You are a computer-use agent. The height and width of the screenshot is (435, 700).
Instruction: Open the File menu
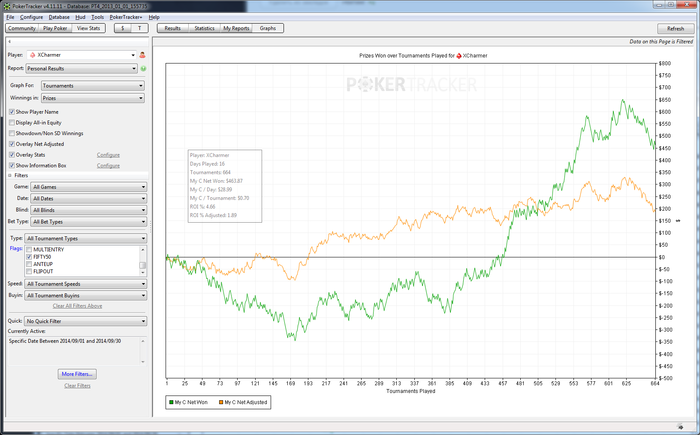click(10, 17)
